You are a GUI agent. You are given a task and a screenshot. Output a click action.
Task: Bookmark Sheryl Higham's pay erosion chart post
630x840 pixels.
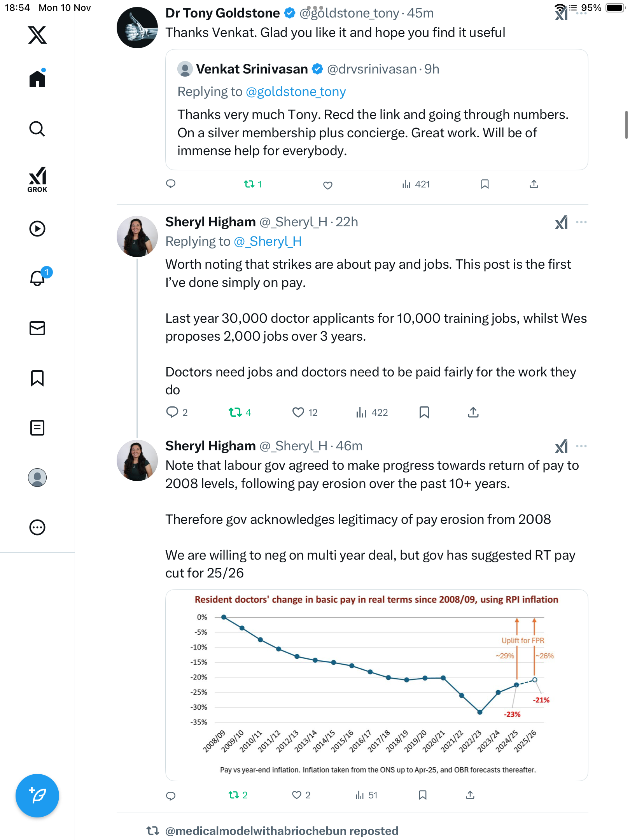pyautogui.click(x=423, y=795)
